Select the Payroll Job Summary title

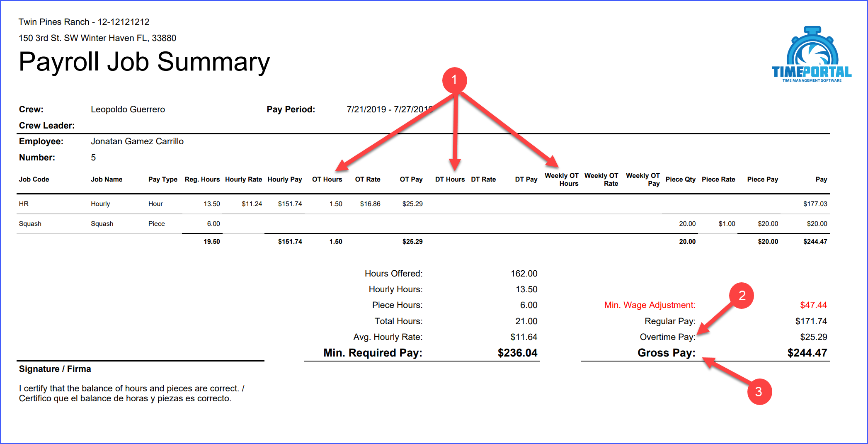144,62
